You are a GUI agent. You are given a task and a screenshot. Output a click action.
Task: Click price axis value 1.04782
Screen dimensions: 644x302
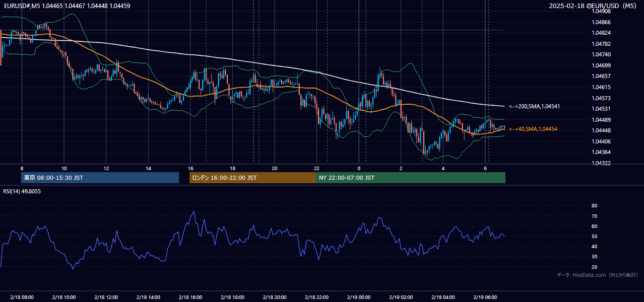[602, 44]
